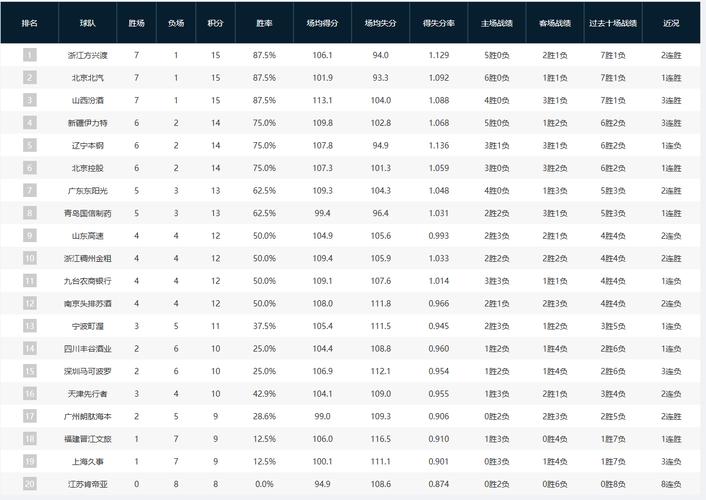This screenshot has width=706, height=500.
Task: Click the rank 1 badge icon
Action: [30, 55]
